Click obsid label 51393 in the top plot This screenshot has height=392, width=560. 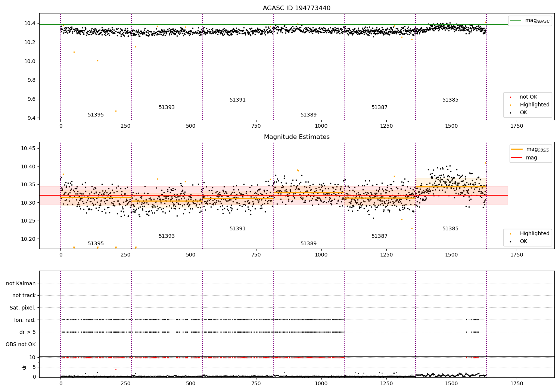point(167,108)
